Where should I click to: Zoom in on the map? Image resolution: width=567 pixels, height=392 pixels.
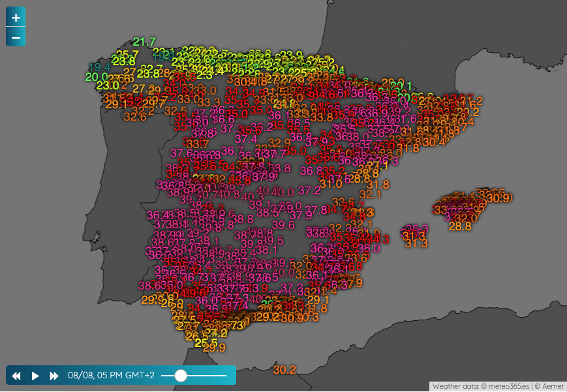click(16, 17)
